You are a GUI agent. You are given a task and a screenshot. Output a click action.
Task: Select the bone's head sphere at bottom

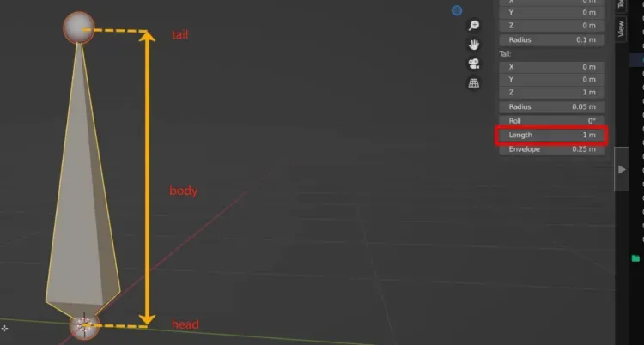tap(84, 326)
